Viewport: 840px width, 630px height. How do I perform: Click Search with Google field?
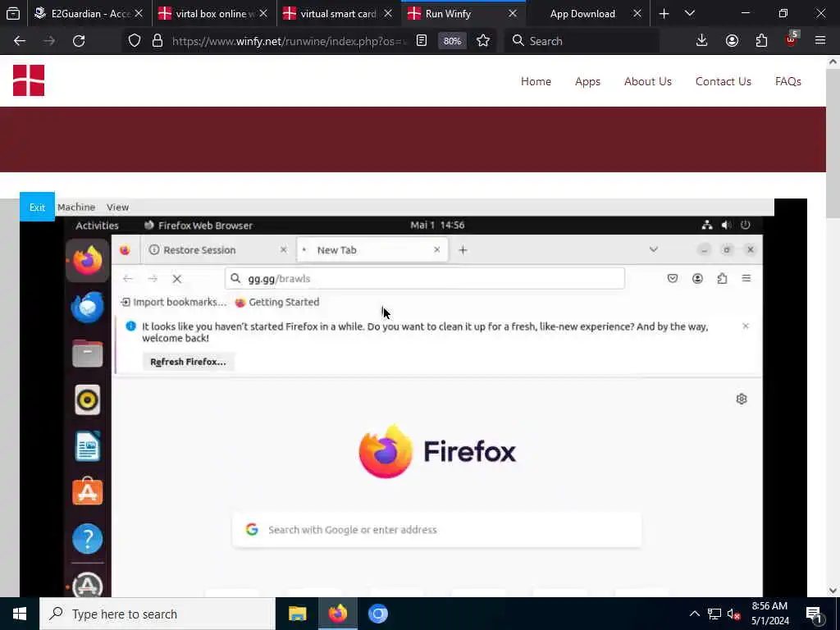(436, 530)
